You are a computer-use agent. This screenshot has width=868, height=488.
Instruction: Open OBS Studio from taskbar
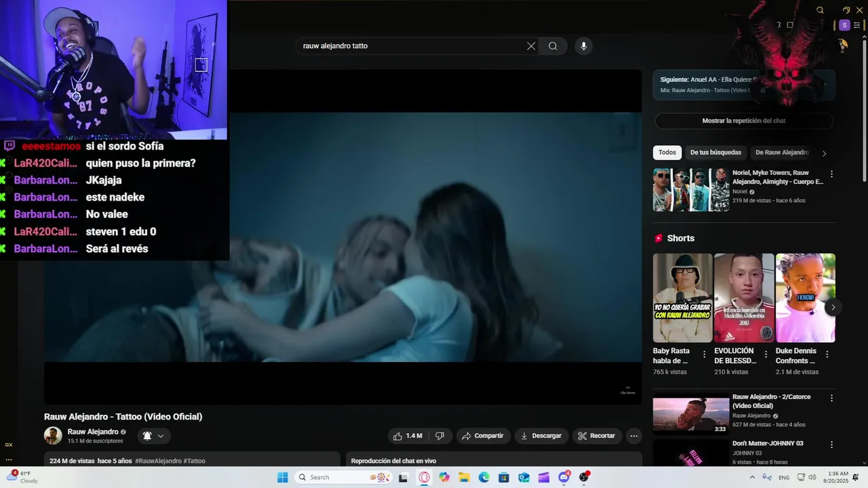click(x=584, y=477)
